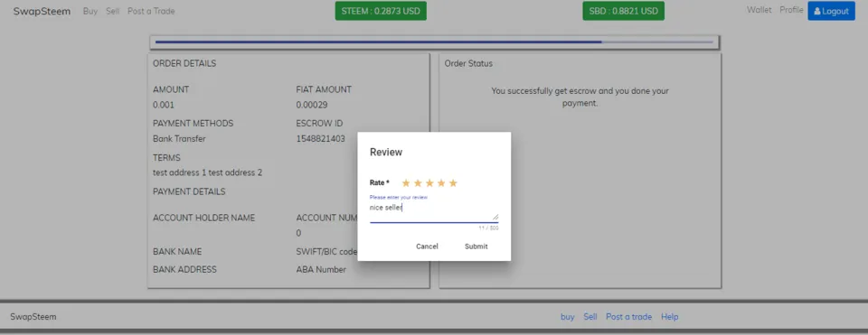Click the 'Review' dialog title

point(386,152)
